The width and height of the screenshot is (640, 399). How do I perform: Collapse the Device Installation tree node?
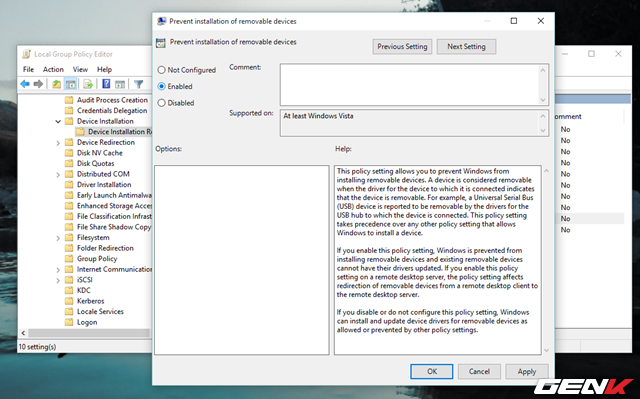58,122
